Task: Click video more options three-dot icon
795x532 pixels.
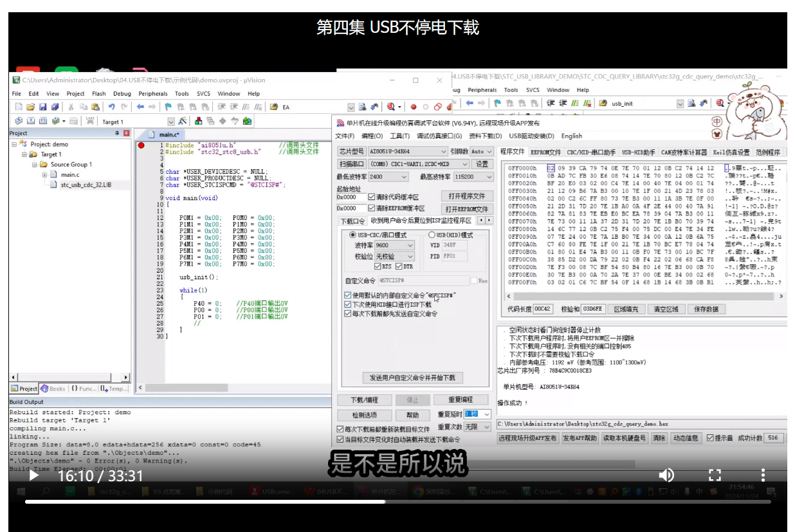Action: 763,475
